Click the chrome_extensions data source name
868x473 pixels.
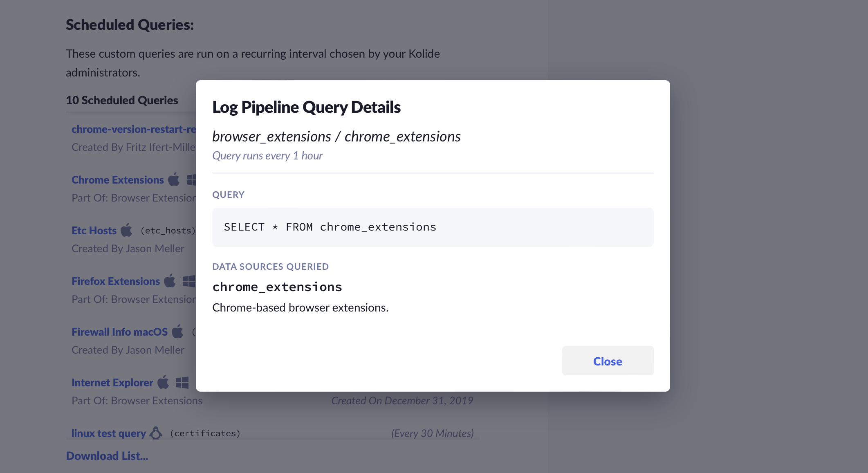tap(277, 287)
